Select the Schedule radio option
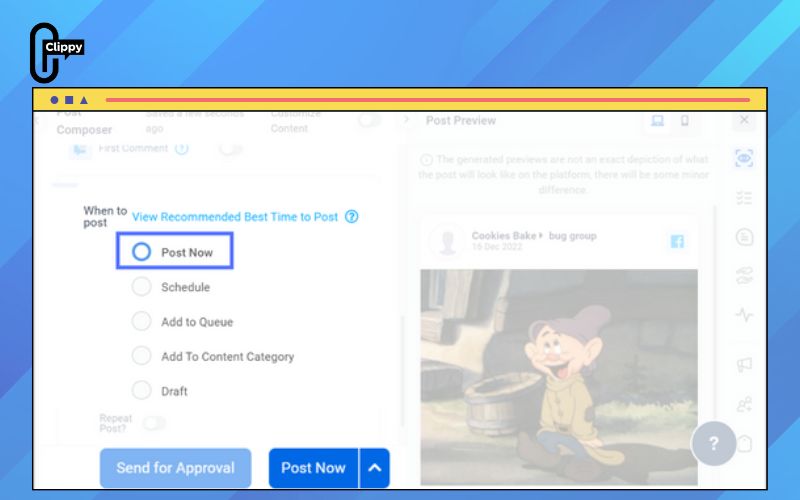 141,287
